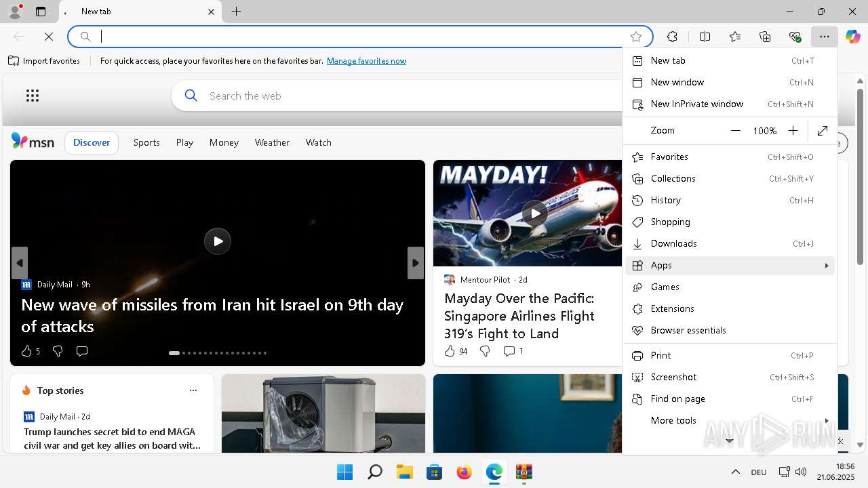Open tab actions menu icon
The image size is (868, 488).
(41, 12)
